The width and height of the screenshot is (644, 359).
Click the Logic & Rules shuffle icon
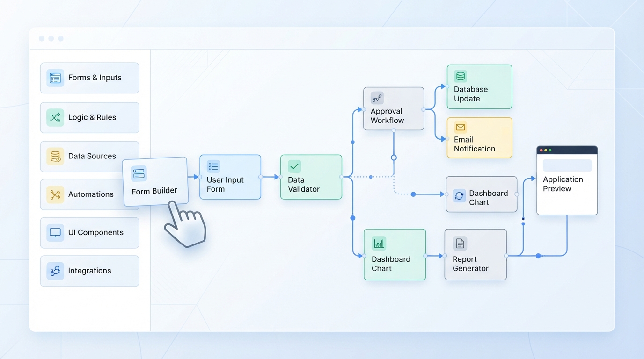55,117
